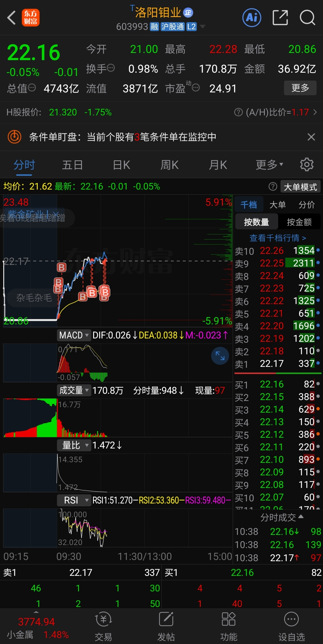
Task: Switch to the 大单 tab
Action: point(278,205)
